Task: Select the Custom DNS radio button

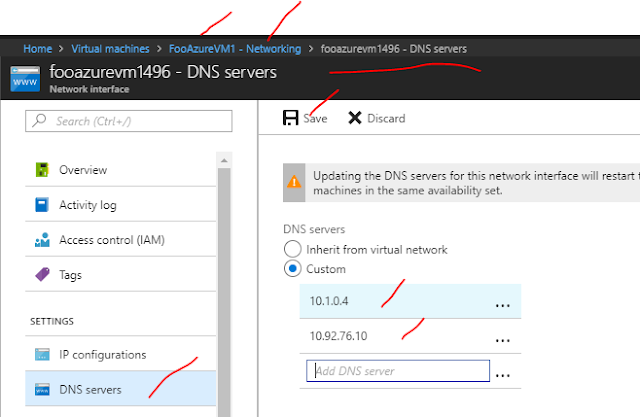Action: 292,268
